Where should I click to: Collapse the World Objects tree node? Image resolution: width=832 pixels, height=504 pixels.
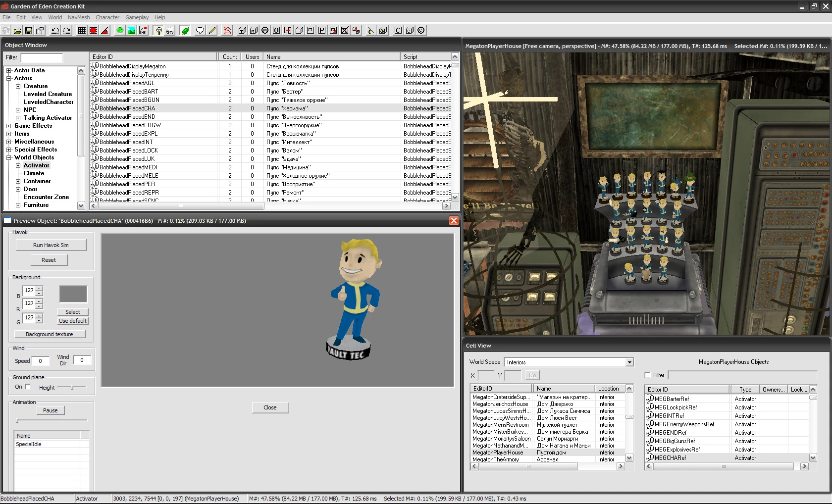pyautogui.click(x=9, y=157)
